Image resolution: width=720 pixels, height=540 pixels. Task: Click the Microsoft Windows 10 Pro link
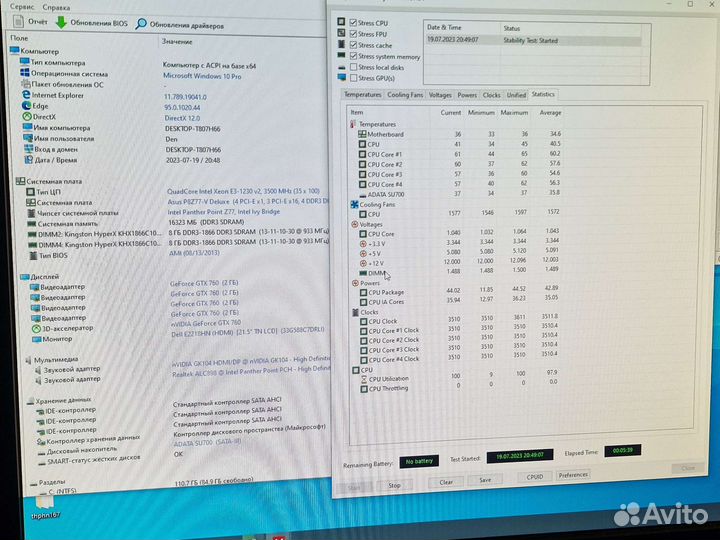coord(203,73)
